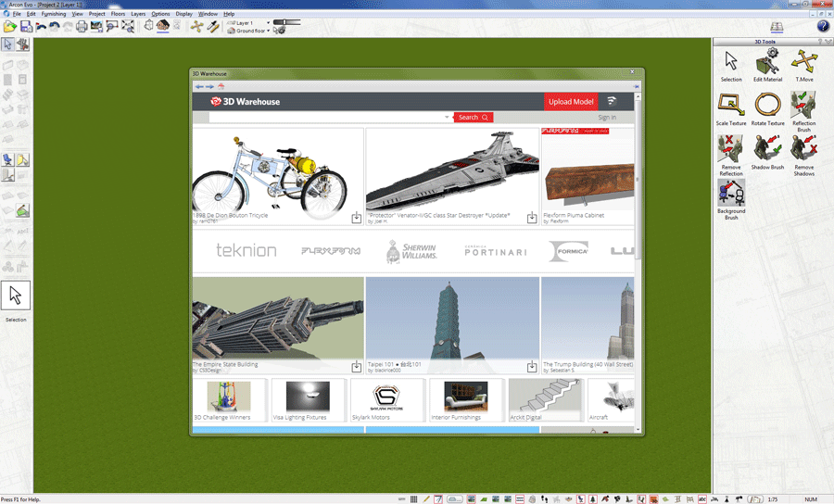Select the Reflection Brush tool

pyautogui.click(x=803, y=111)
